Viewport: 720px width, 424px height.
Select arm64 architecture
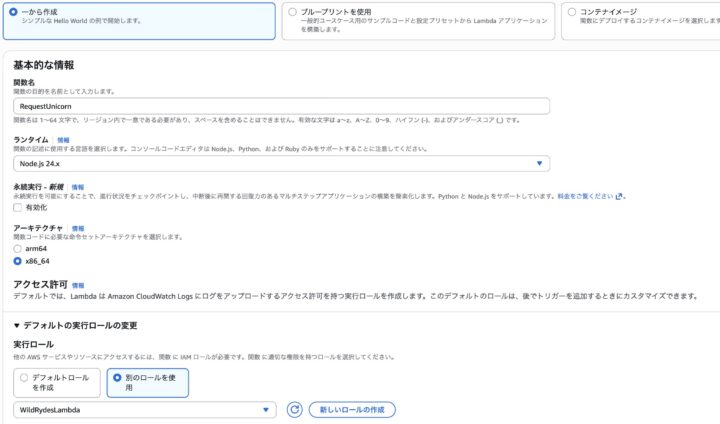[x=18, y=248]
